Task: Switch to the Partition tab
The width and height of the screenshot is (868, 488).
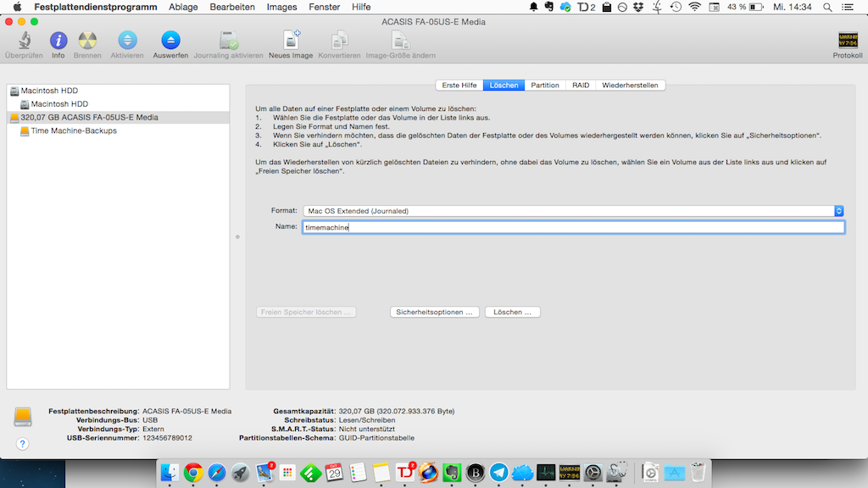Action: tap(545, 86)
